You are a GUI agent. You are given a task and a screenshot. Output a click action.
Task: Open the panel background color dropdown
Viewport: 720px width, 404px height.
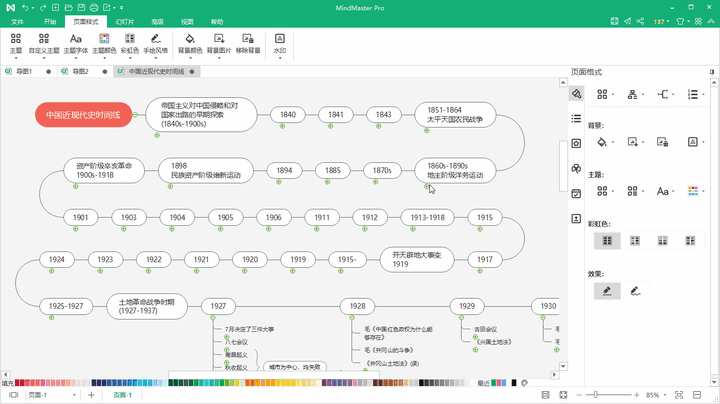tap(605, 142)
